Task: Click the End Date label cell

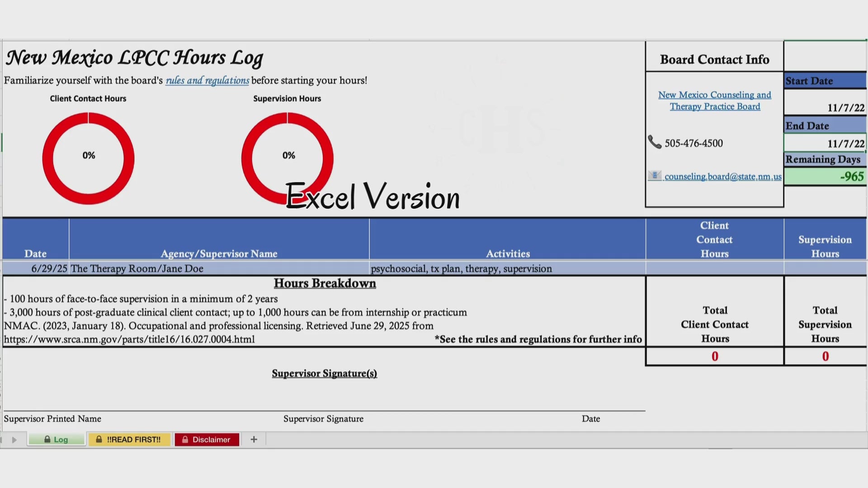Action: pos(826,126)
